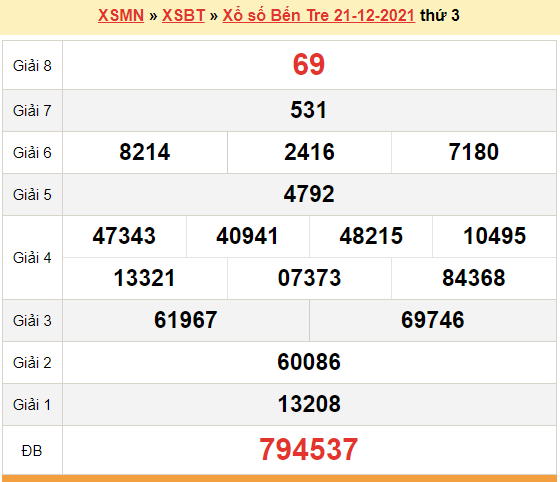The image size is (560, 482).
Task: Click Giải 4 number 07373
Action: [x=309, y=278]
